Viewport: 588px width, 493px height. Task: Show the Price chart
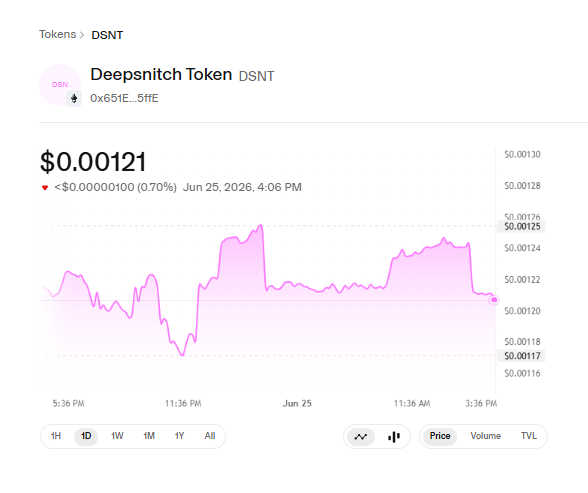click(440, 436)
